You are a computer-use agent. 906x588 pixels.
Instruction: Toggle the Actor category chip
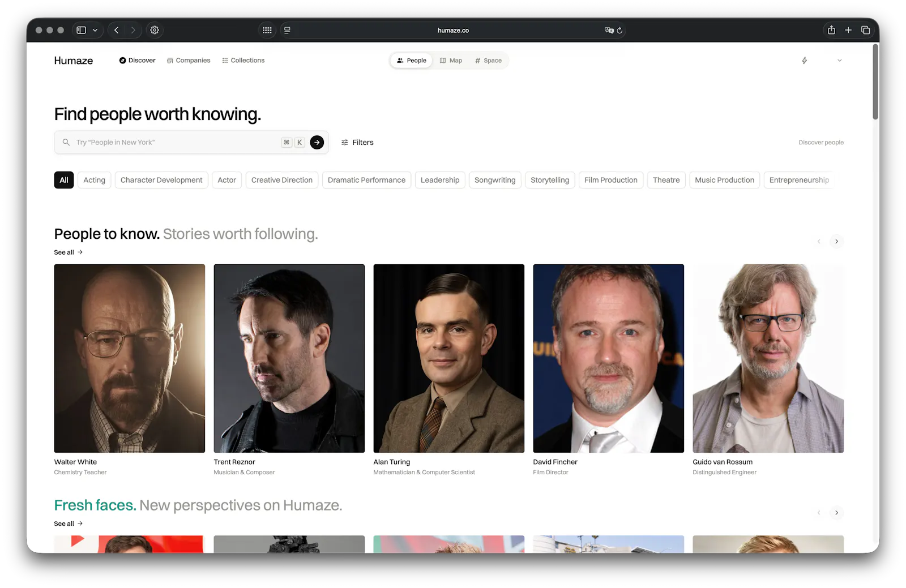pos(227,180)
